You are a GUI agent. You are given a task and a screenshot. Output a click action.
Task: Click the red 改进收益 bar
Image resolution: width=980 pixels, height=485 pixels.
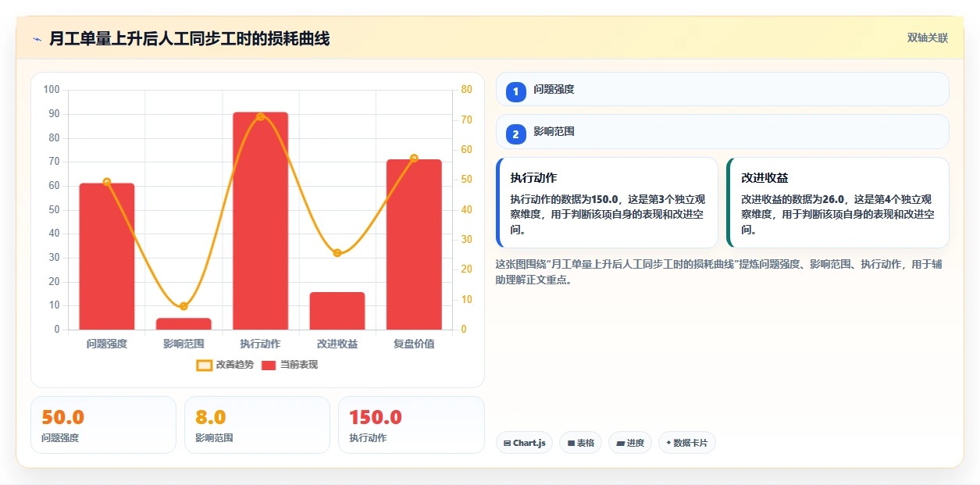click(337, 311)
